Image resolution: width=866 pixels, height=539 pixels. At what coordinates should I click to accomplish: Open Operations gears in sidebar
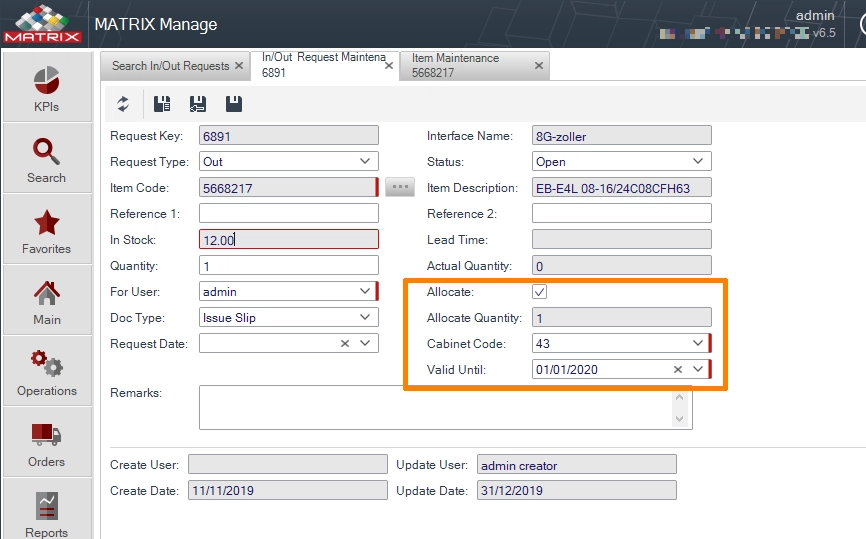(46, 372)
